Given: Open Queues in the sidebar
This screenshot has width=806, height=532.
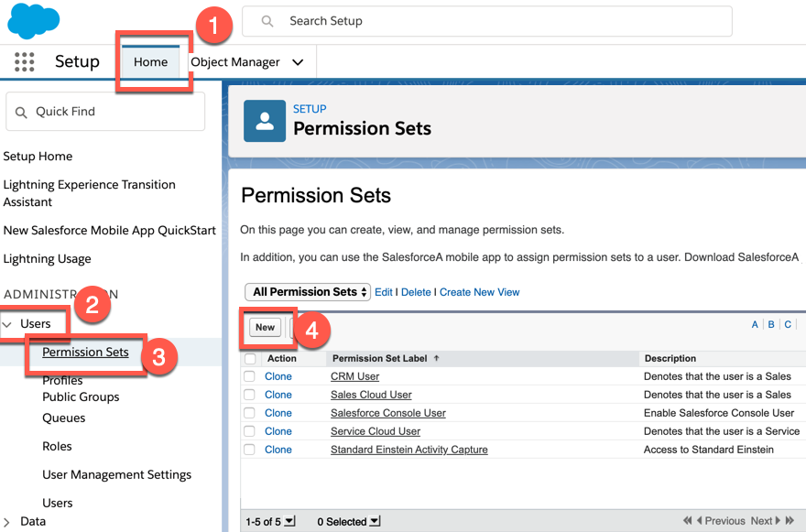Looking at the screenshot, I should [x=64, y=418].
